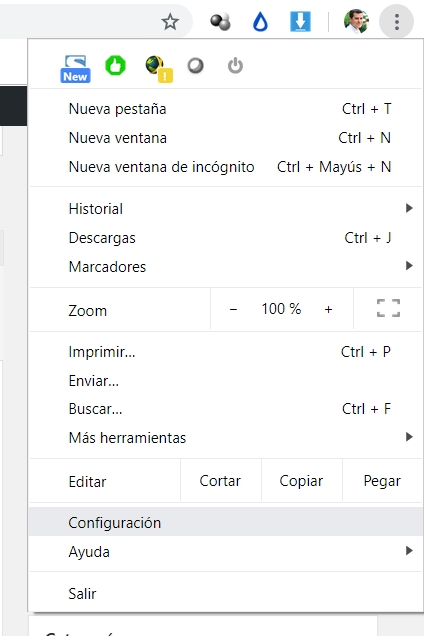
Task: Select Nueva ventana de incógnito
Action: [226, 167]
